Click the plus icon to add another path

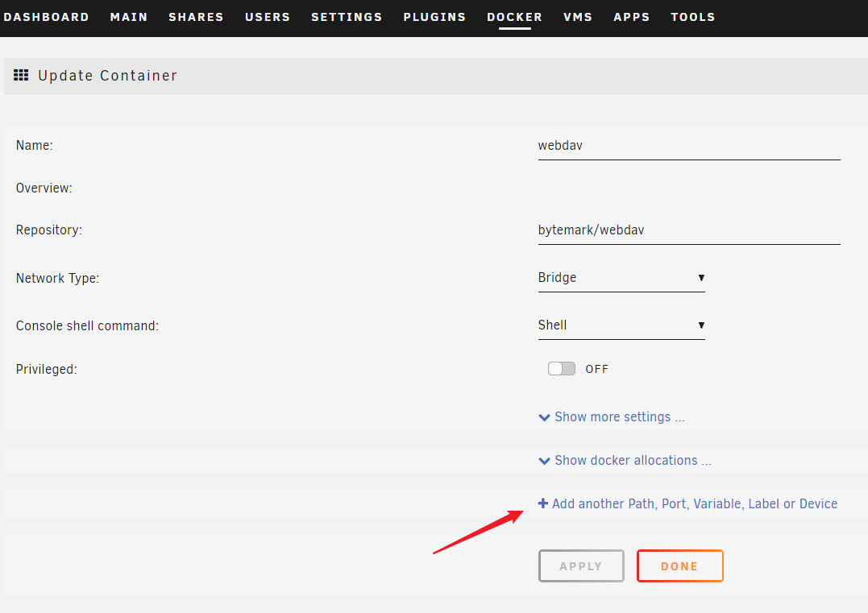(x=543, y=503)
